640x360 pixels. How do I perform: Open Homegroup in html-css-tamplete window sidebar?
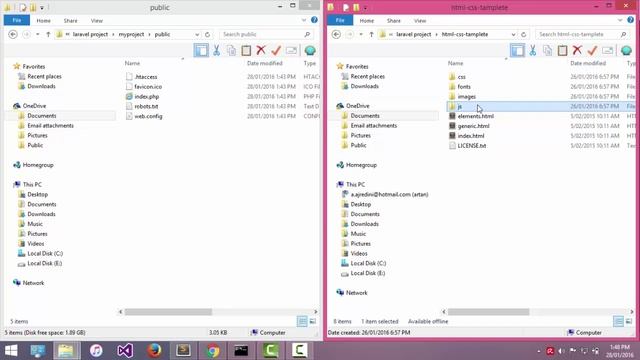pos(361,165)
